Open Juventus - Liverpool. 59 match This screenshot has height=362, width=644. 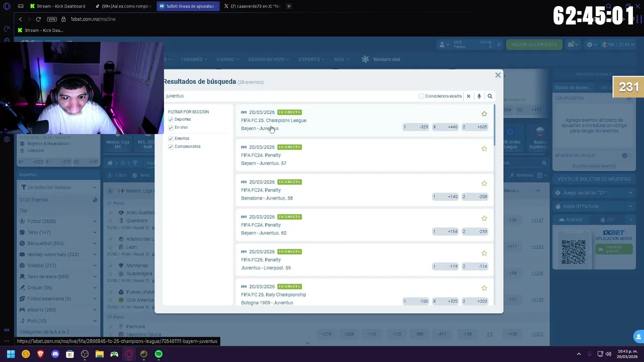[x=266, y=268]
